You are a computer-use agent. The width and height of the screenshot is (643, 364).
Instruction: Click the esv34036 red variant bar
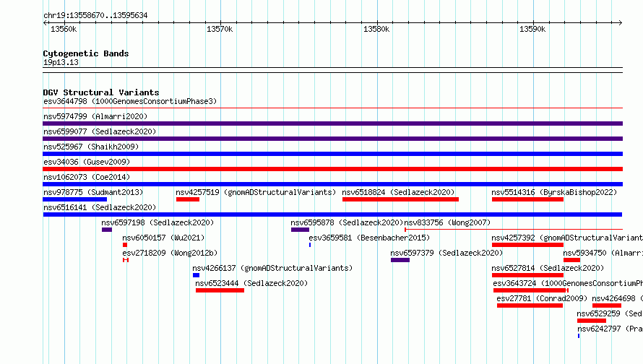(x=332, y=169)
